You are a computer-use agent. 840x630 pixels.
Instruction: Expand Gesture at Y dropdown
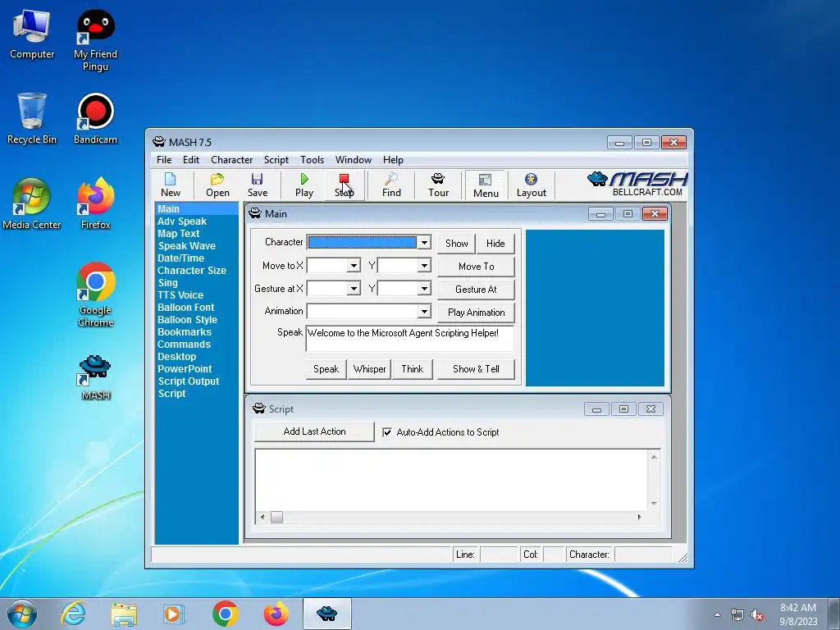[x=424, y=288]
